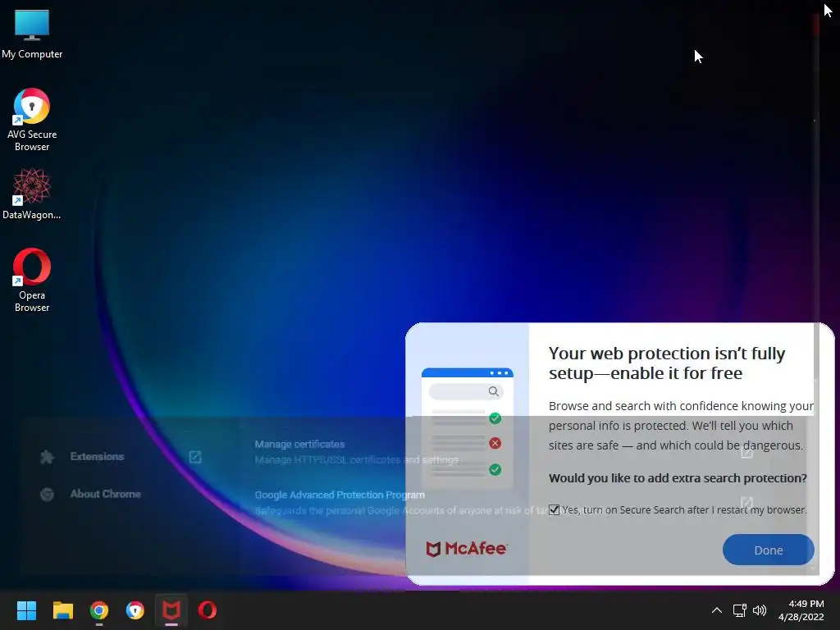Click the external-link icon beside Extensions
Image resolution: width=840 pixels, height=630 pixels.
pyautogui.click(x=195, y=457)
